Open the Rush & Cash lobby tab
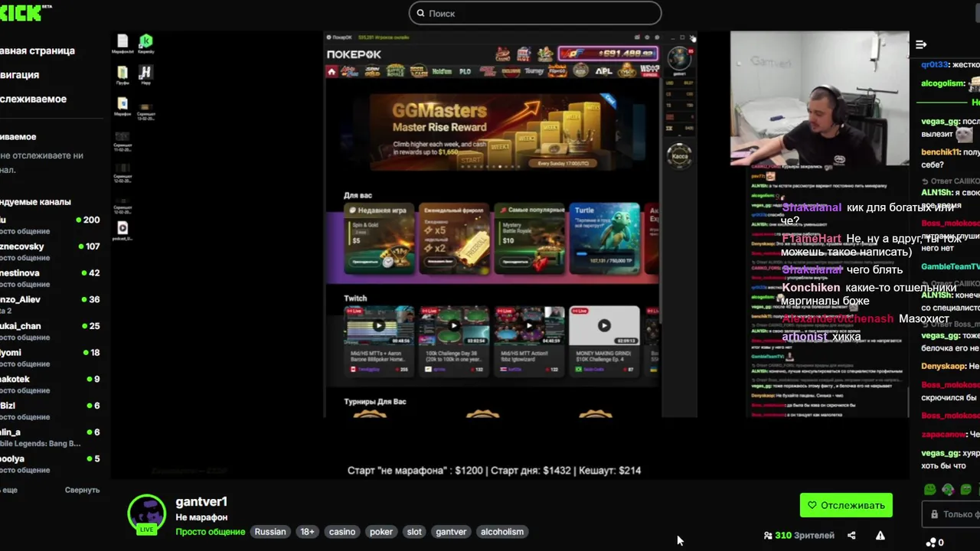 (x=418, y=71)
